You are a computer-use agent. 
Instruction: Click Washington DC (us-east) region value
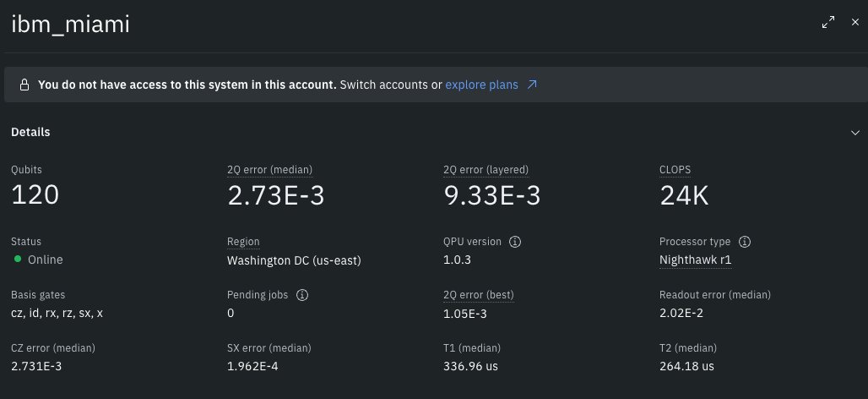(294, 260)
